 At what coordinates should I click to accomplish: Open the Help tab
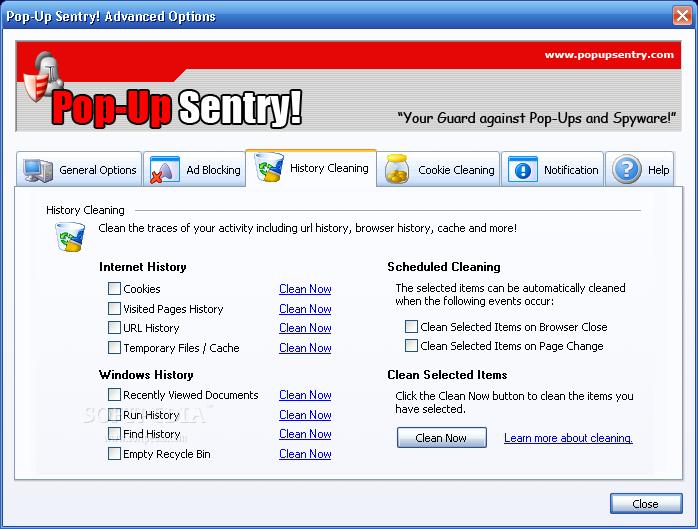[x=640, y=169]
